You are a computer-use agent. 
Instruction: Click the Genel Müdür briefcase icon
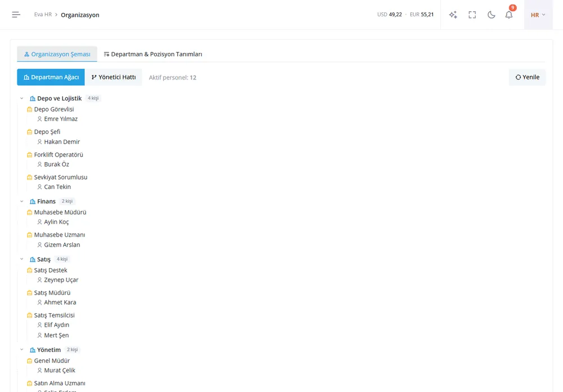[x=29, y=360]
